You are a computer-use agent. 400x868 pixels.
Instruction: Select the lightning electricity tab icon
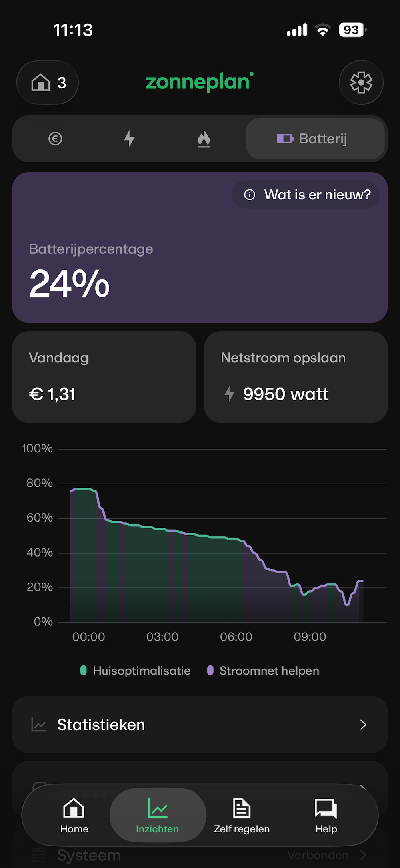point(129,139)
